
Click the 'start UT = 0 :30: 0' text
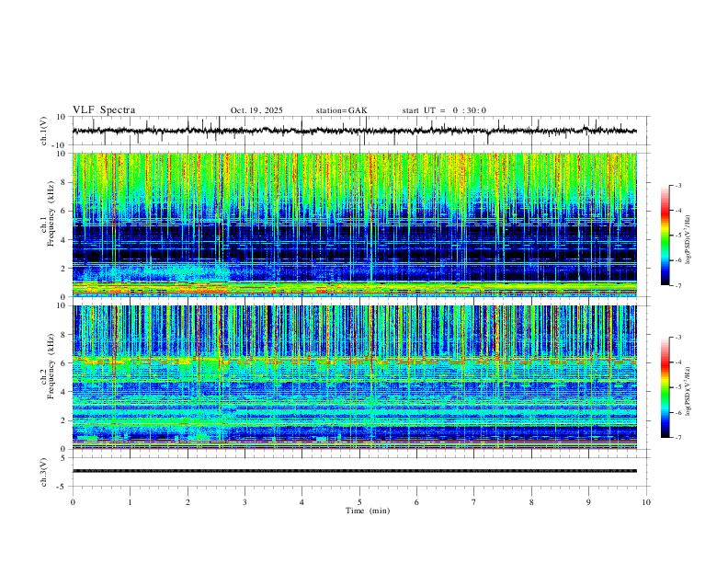point(444,110)
